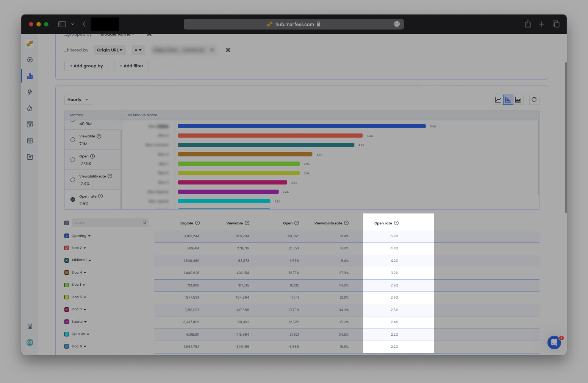
Task: Uncheck the Opening module checkbox
Action: (67, 235)
